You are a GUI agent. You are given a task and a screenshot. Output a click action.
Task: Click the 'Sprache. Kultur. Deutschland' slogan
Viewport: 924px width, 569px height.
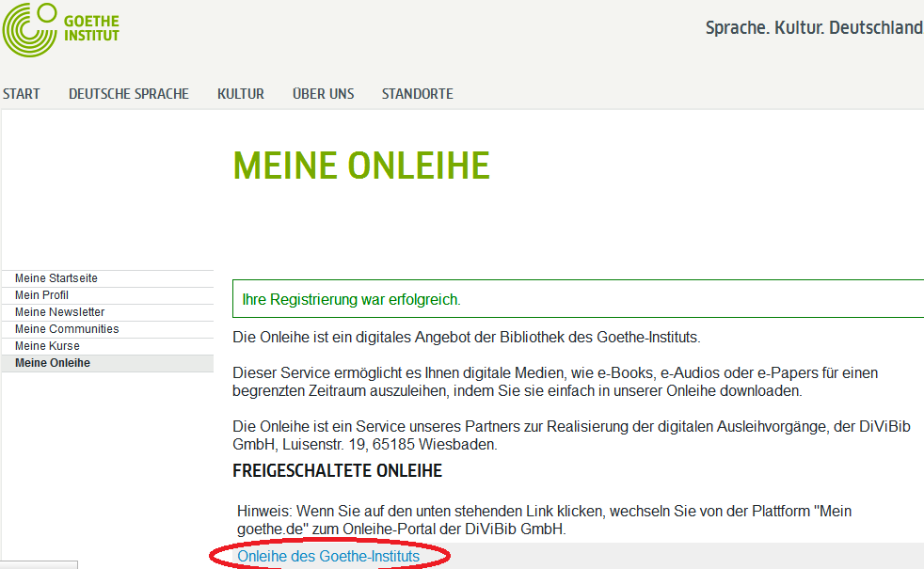tap(814, 27)
